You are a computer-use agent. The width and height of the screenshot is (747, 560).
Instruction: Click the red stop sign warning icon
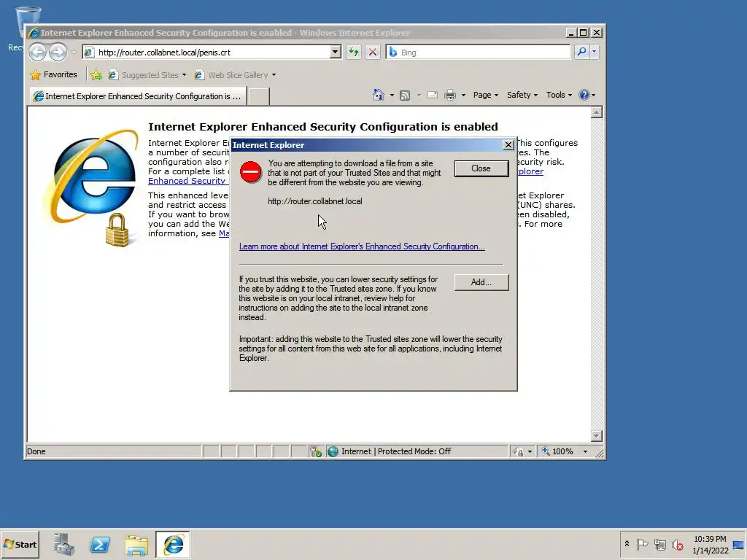click(x=251, y=172)
